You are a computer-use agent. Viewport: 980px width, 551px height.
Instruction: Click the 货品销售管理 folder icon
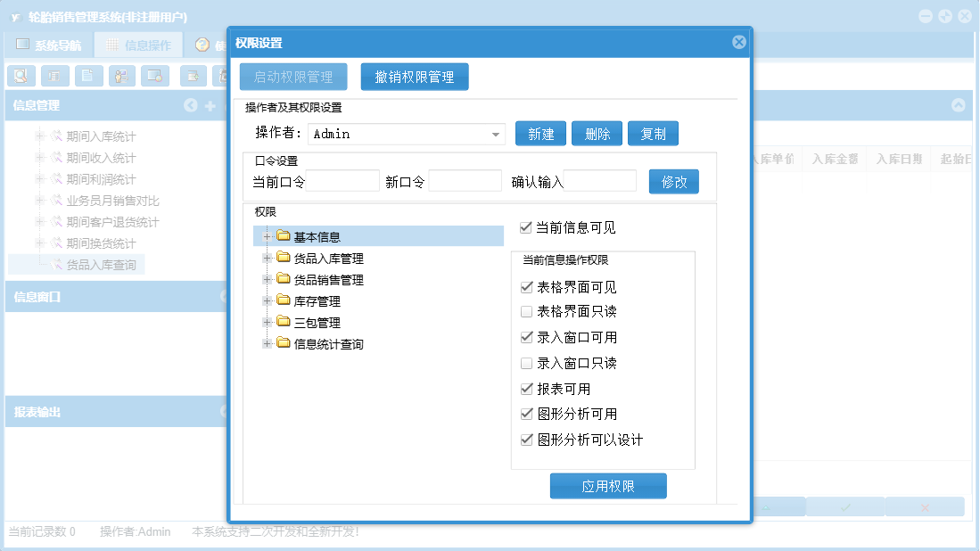point(284,279)
